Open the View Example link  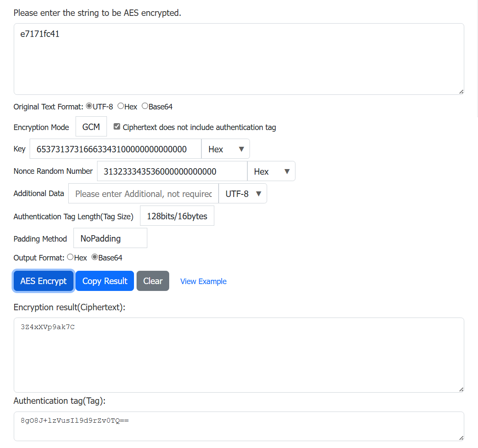(x=203, y=282)
